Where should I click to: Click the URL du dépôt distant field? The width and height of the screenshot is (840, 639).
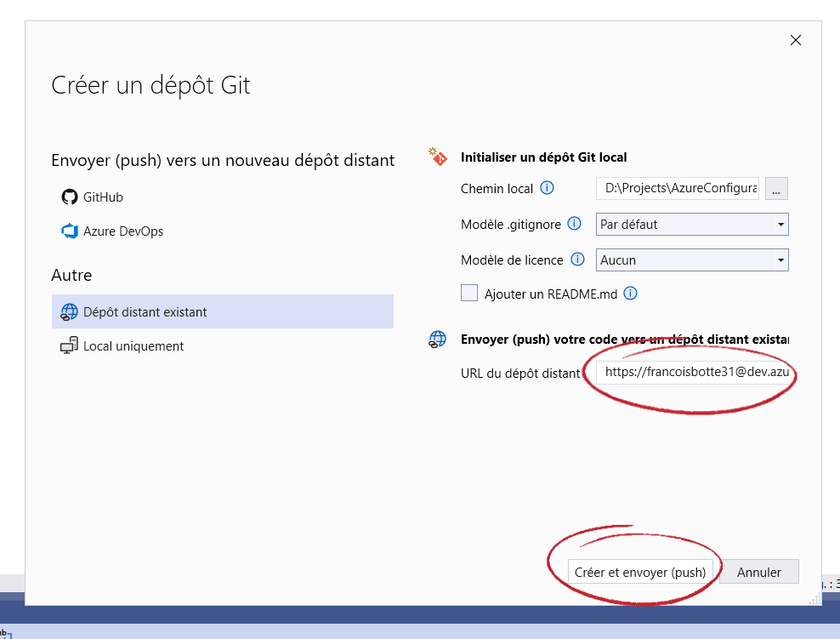(693, 373)
